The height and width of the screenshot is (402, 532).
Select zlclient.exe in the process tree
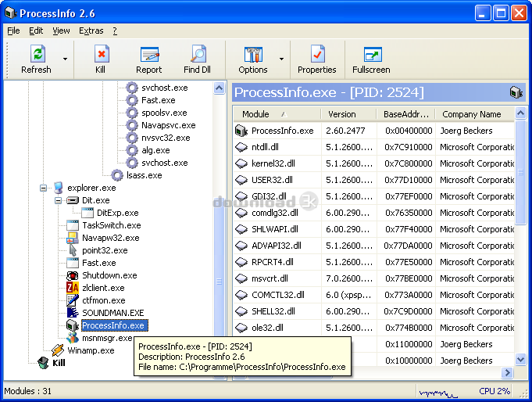pos(103,288)
